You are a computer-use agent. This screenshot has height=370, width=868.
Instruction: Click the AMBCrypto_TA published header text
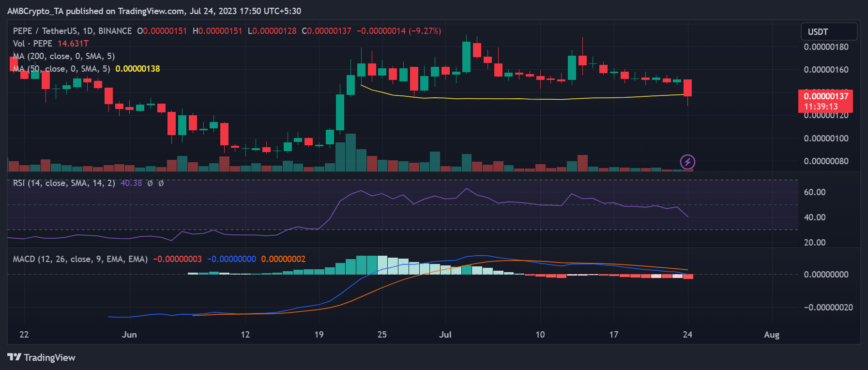[154, 11]
